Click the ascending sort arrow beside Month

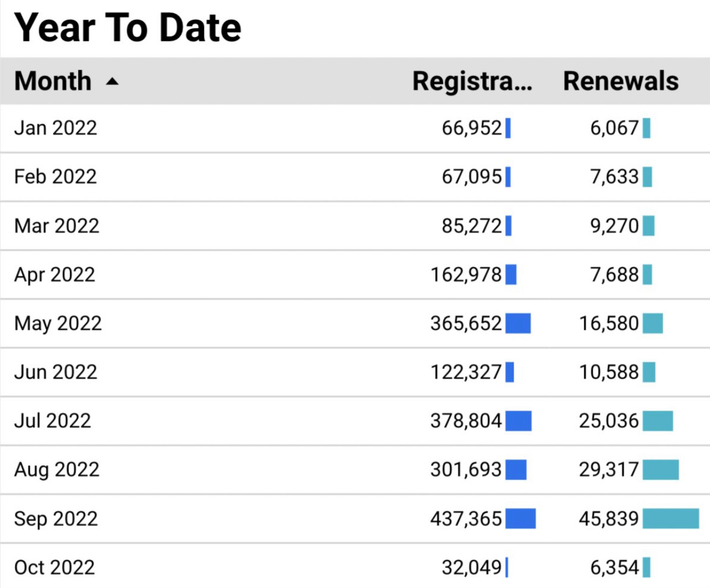(112, 81)
